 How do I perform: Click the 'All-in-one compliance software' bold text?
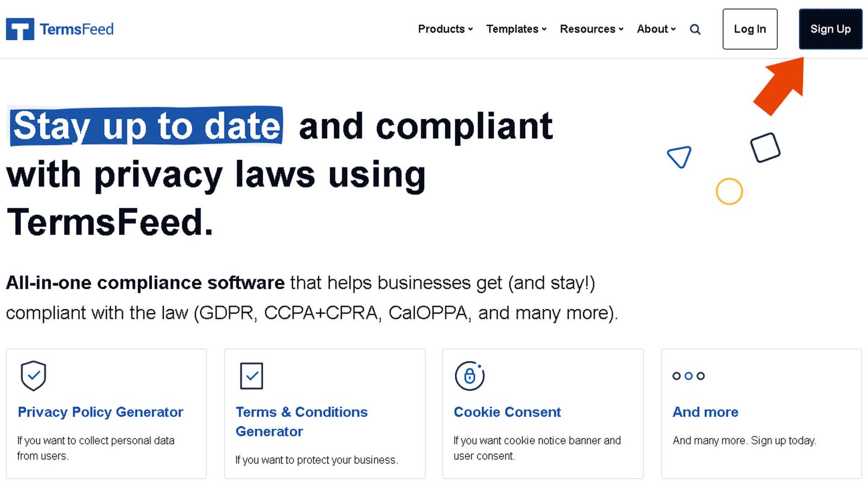145,283
